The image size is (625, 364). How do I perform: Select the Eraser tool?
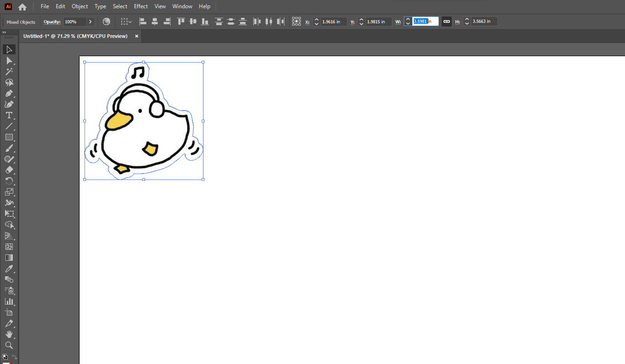(9, 170)
